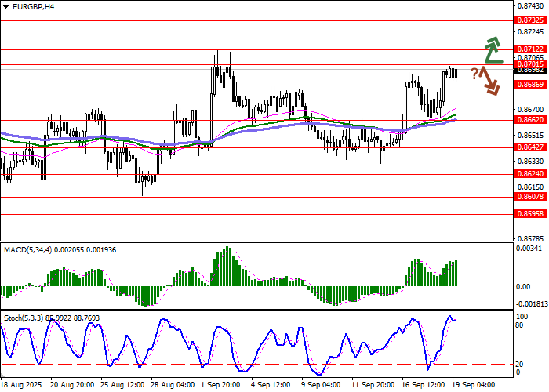The width and height of the screenshot is (549, 392).
Task: Click the 0.87122 red price level tag
Action: pos(529,49)
